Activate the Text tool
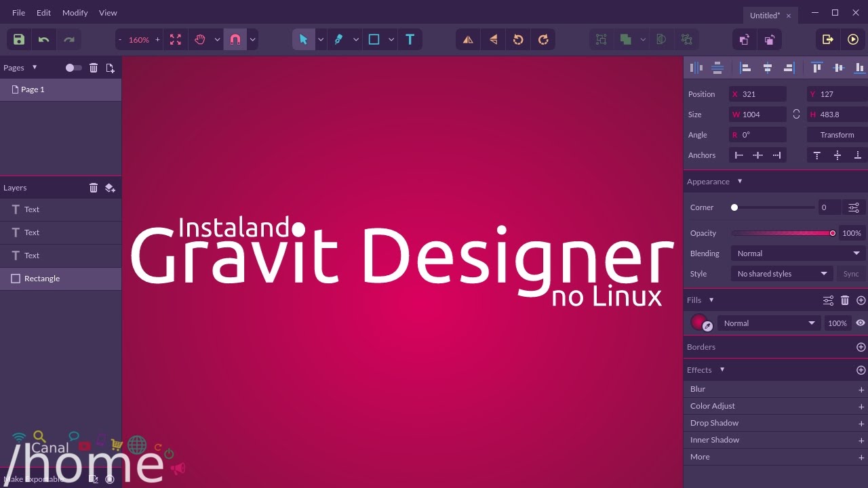This screenshot has height=488, width=868. 410,39
